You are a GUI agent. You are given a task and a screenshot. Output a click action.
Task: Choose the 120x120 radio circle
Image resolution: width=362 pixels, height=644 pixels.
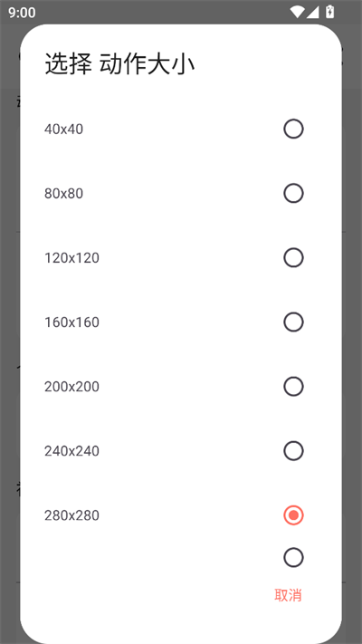[293, 258]
